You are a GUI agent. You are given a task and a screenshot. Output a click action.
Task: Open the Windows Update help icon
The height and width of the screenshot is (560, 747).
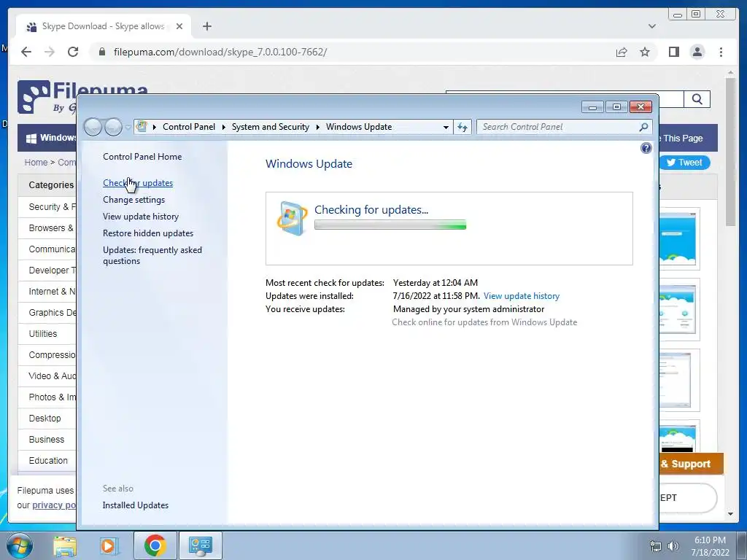click(x=646, y=148)
